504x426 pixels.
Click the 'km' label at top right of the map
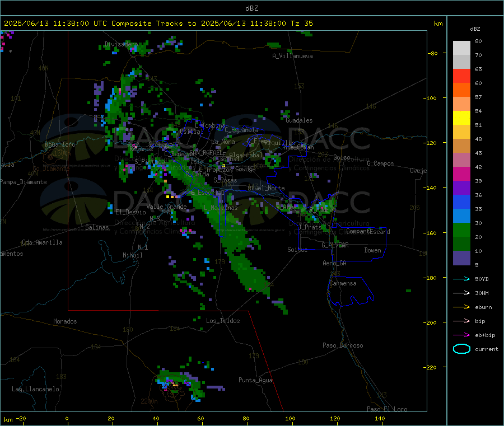(x=438, y=24)
